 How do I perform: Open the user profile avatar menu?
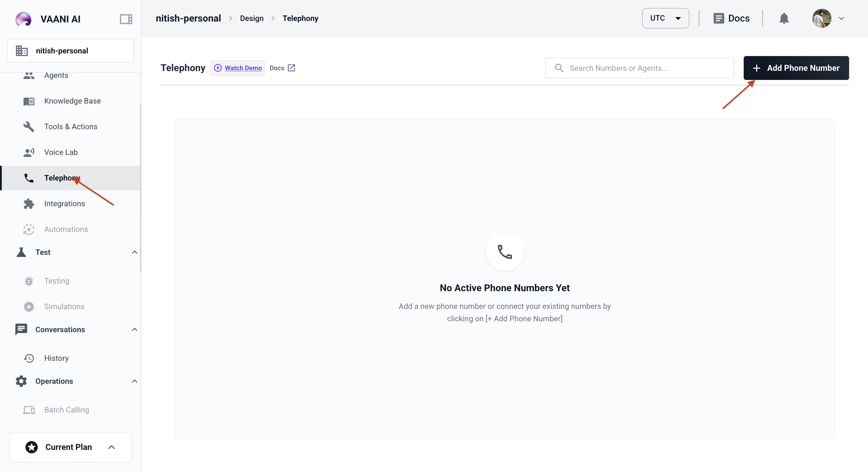821,18
